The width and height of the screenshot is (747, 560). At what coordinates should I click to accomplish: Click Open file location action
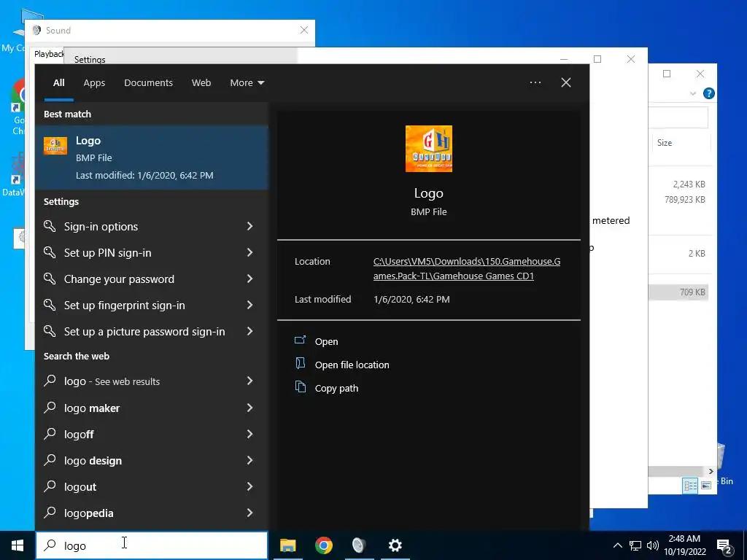[x=352, y=365]
